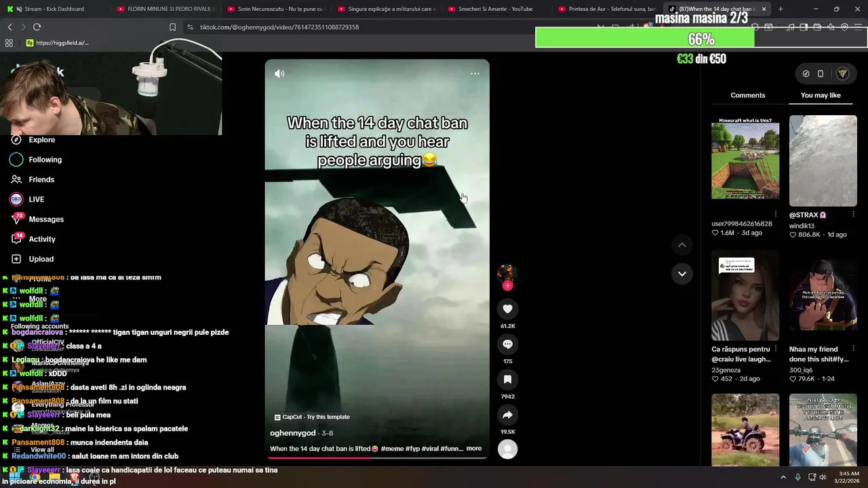
Task: Switch to Printesa de Aur tab
Action: (607, 9)
